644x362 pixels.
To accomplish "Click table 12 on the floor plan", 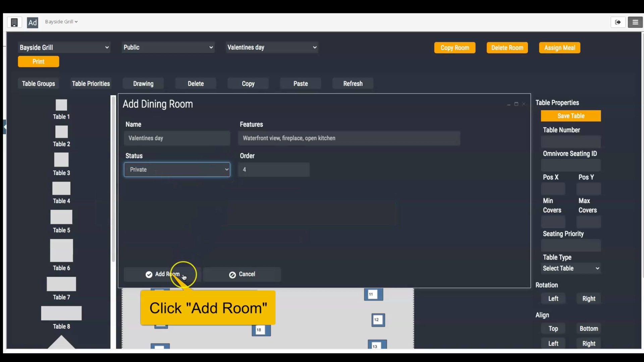I will [x=378, y=320].
